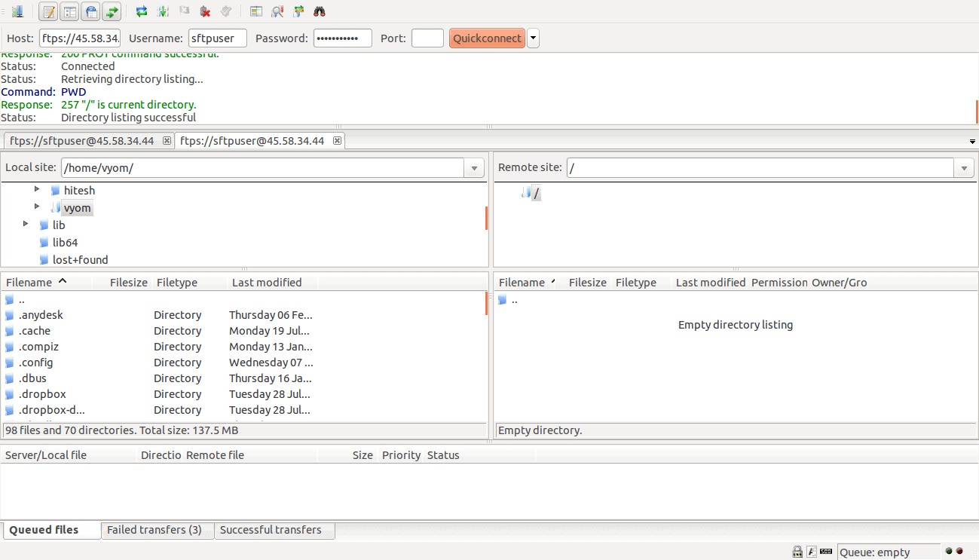The image size is (979, 560).
Task: Open the directory listing filters dialog
Action: coord(256,11)
